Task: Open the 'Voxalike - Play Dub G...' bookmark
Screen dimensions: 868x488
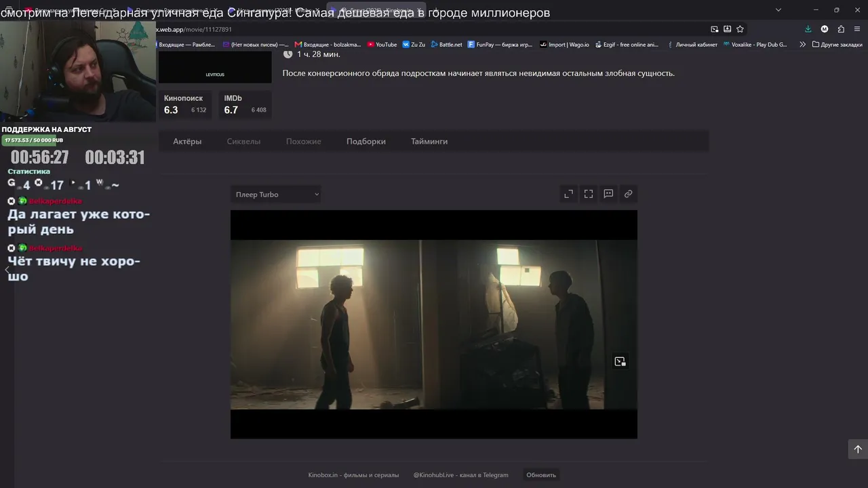Action: [x=755, y=45]
